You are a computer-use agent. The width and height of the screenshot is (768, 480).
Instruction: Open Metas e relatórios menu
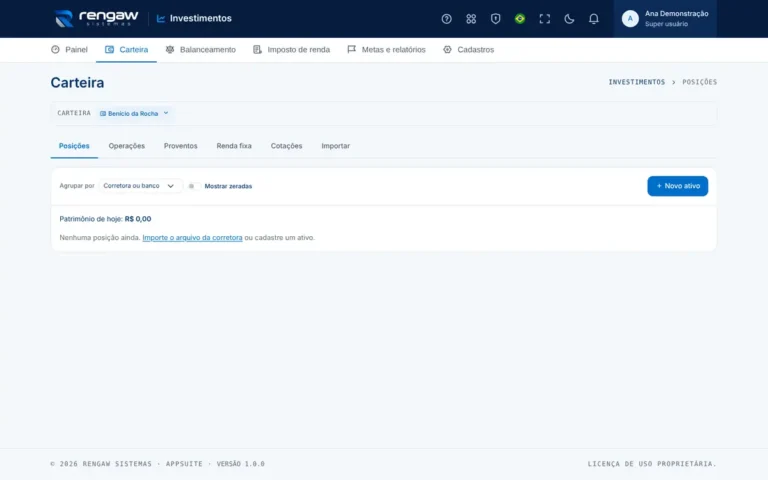point(386,49)
